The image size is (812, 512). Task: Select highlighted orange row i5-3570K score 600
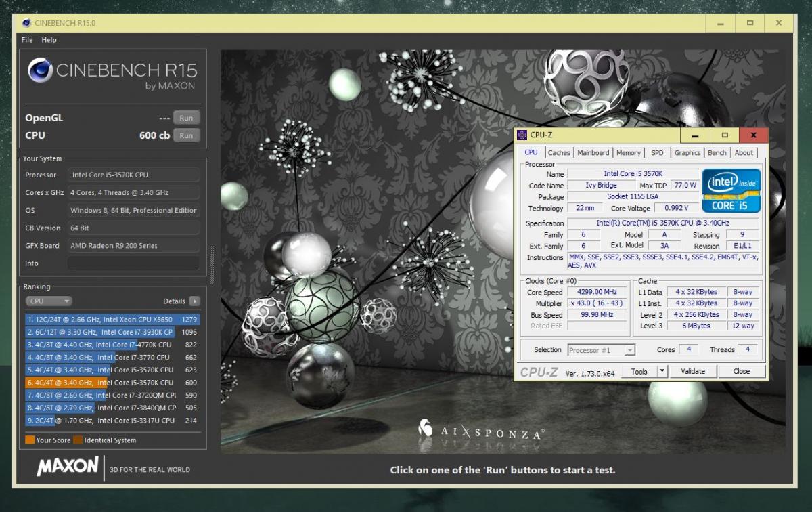[x=112, y=383]
